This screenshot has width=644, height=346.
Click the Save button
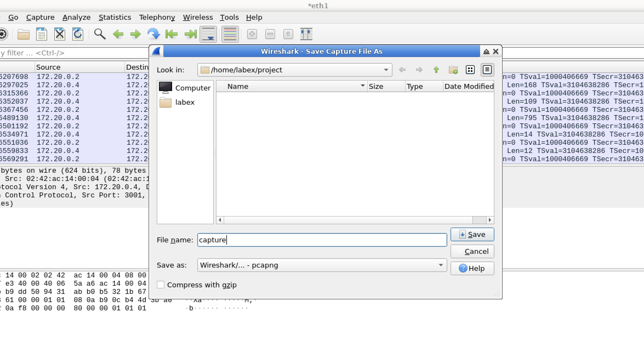tap(472, 234)
